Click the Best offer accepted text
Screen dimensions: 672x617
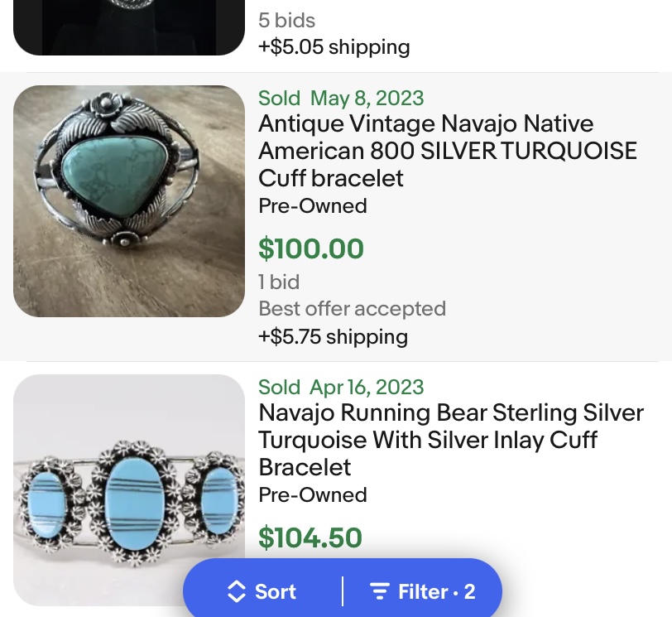(x=352, y=309)
